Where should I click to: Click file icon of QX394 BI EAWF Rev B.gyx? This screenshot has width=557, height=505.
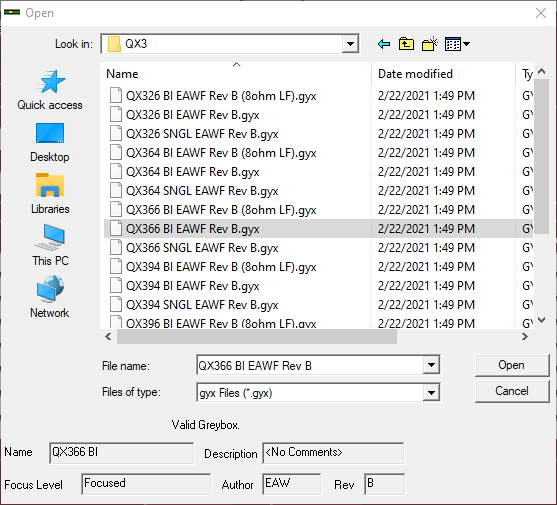point(116,286)
